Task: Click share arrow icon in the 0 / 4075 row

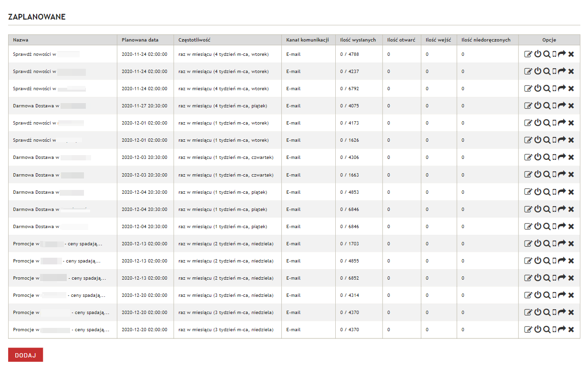Action: pos(562,105)
